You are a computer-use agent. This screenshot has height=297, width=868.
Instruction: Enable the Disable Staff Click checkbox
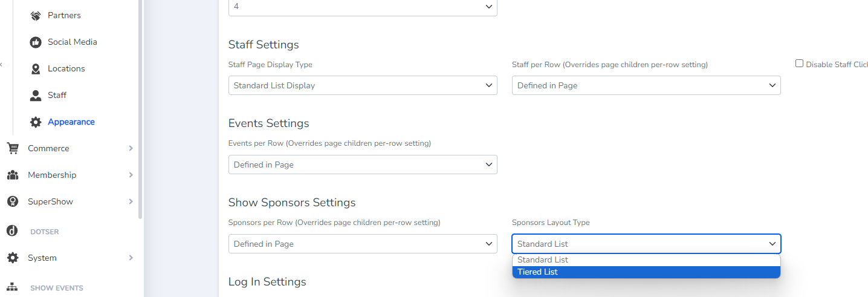(799, 64)
